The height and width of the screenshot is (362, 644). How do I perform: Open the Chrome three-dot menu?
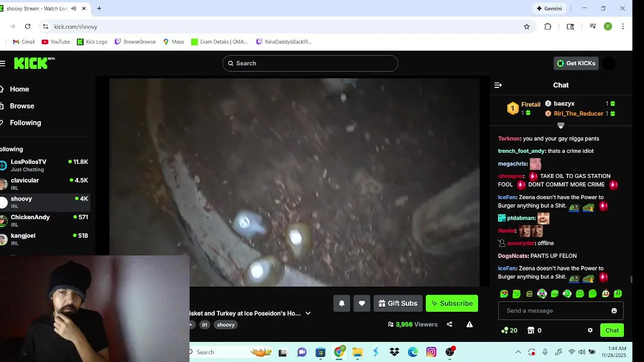tap(623, 27)
